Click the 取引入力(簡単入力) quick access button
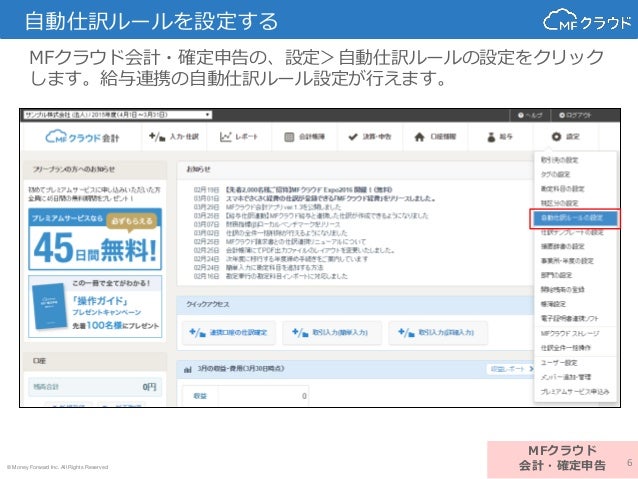Screen dimensions: 638x479 332,333
